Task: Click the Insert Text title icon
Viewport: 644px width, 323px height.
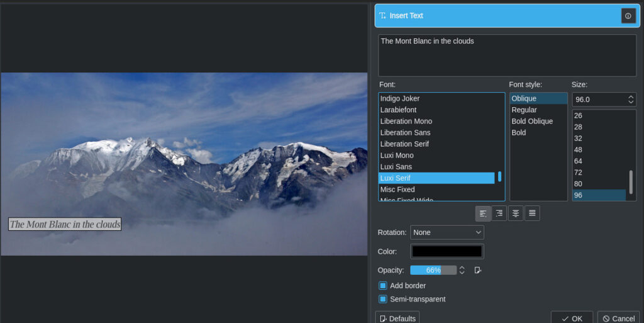Action: pos(382,16)
